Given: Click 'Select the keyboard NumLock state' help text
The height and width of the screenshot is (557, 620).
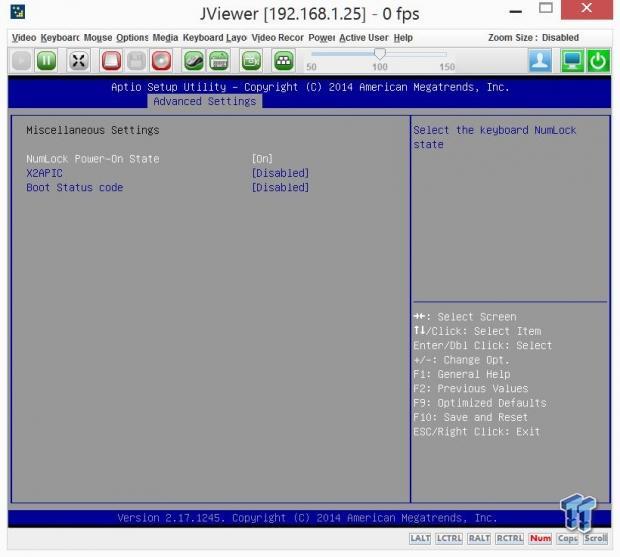Looking at the screenshot, I should click(x=495, y=137).
